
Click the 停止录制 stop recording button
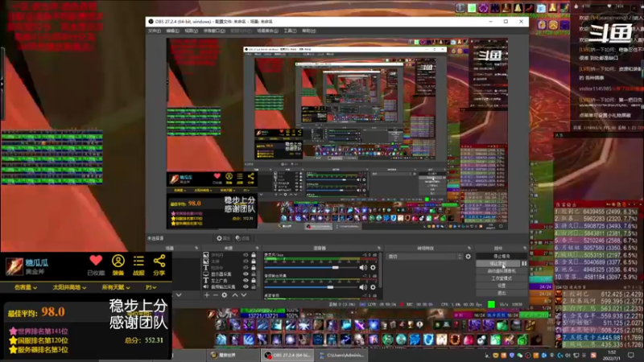click(x=498, y=264)
